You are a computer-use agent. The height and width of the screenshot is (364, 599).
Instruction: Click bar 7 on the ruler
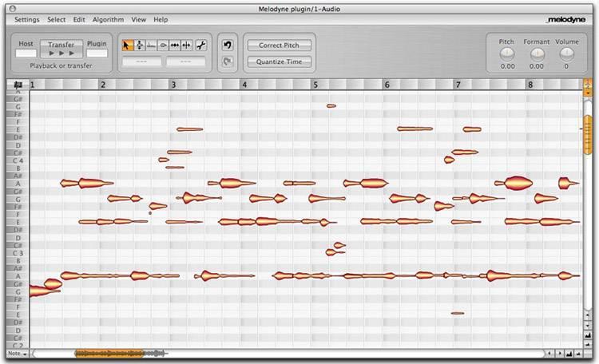point(458,85)
